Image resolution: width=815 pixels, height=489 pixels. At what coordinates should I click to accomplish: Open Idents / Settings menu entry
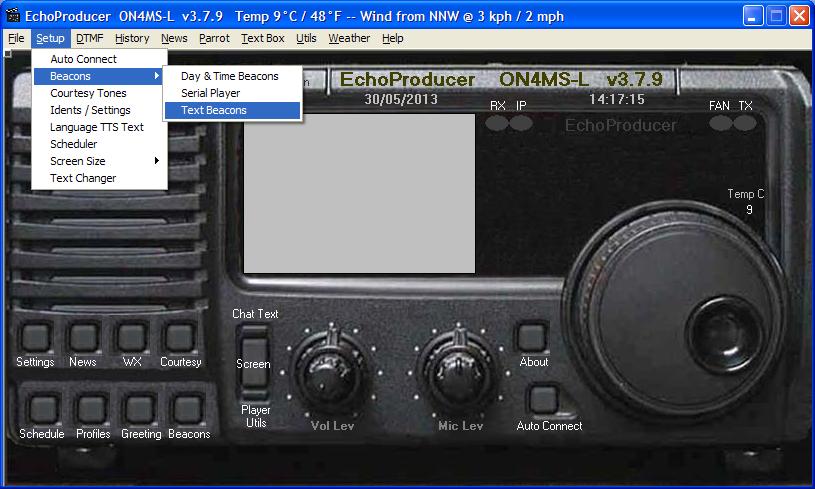coord(100,110)
